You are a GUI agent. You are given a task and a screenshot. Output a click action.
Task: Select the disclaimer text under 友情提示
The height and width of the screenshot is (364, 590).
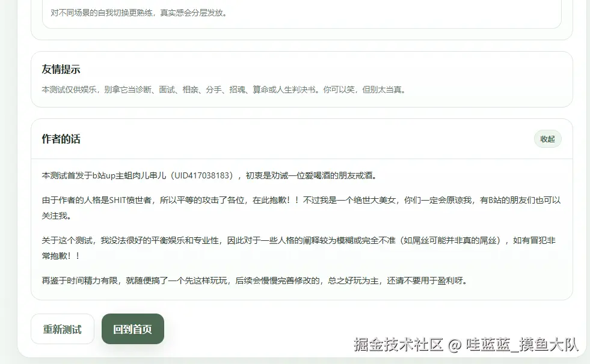223,89
